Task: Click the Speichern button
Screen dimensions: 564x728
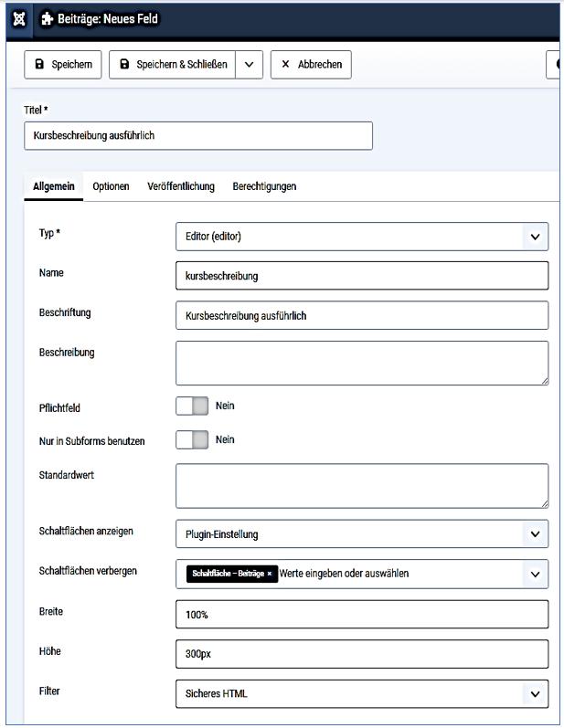Action: [63, 65]
